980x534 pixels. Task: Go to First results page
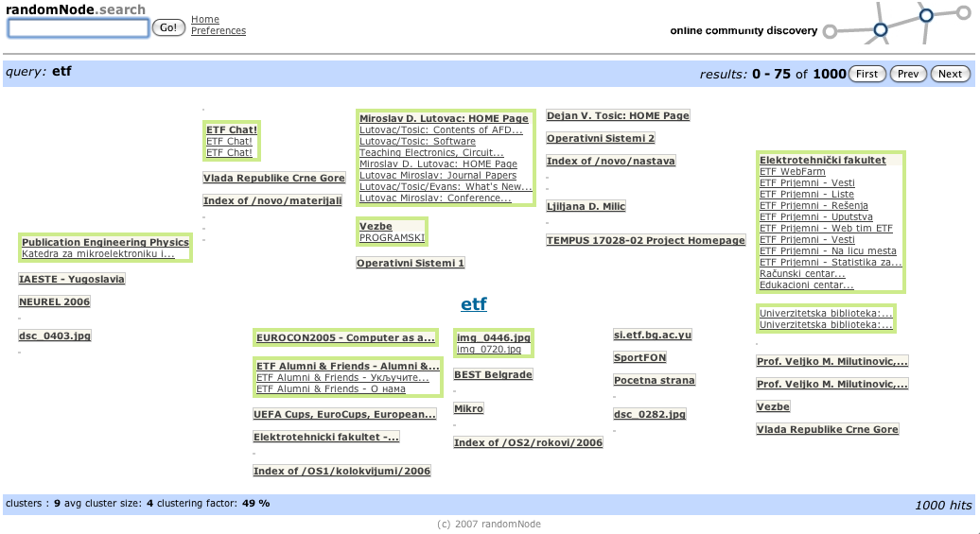[866, 74]
